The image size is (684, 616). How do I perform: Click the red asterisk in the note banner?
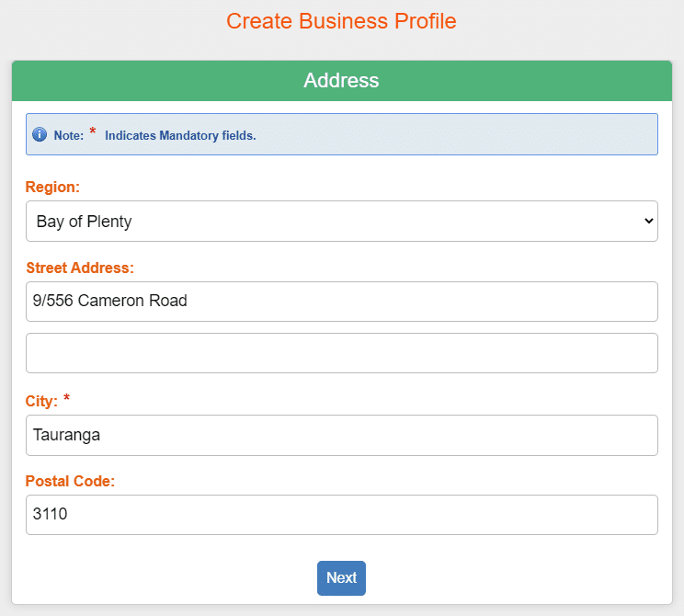pos(93,131)
